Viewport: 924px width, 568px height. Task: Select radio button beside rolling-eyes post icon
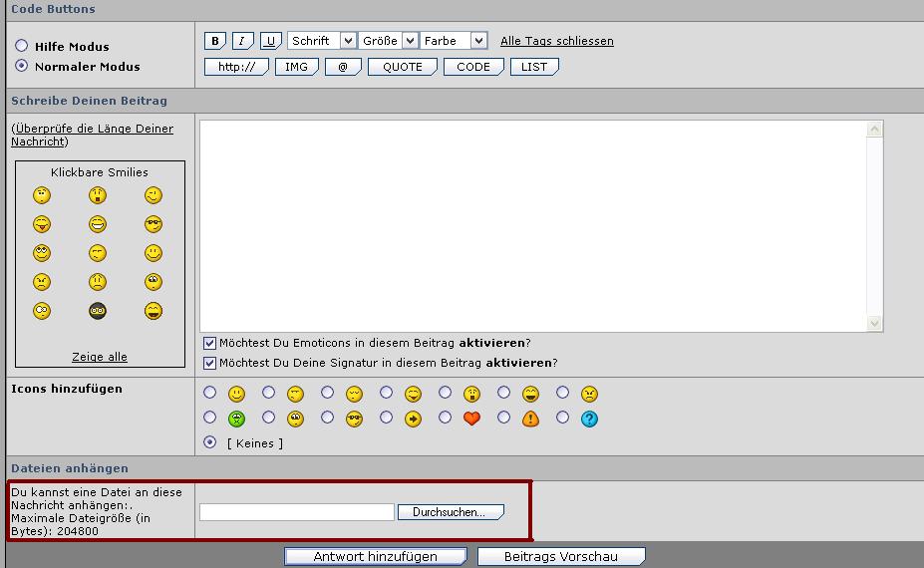pyautogui.click(x=268, y=418)
